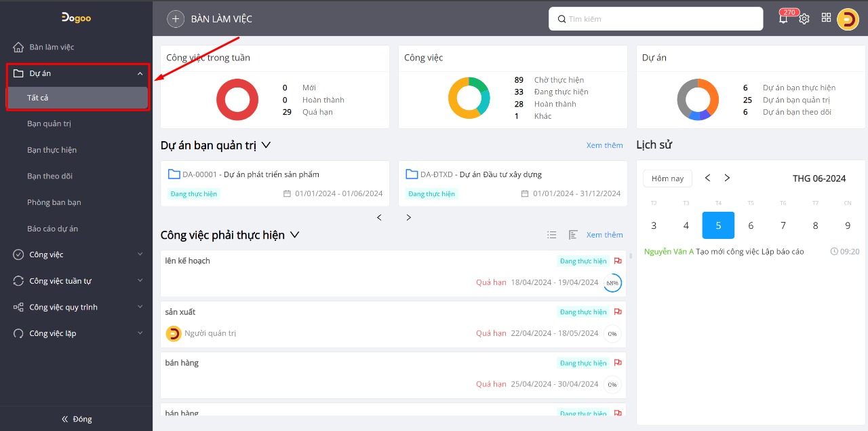Click the Công việc tuần tự icon
Viewport: 868px width, 431px height.
[18, 281]
